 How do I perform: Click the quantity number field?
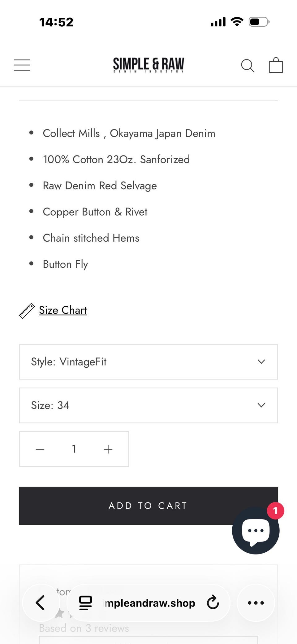tap(74, 449)
